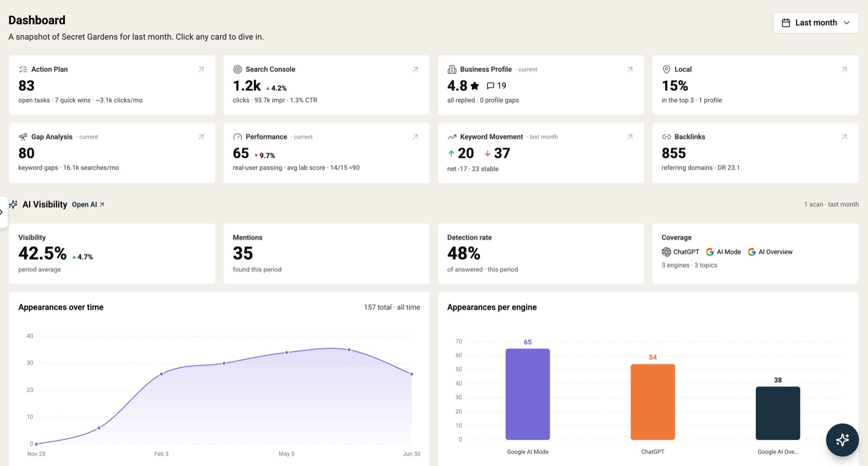Click the Local map pin icon

coord(666,69)
